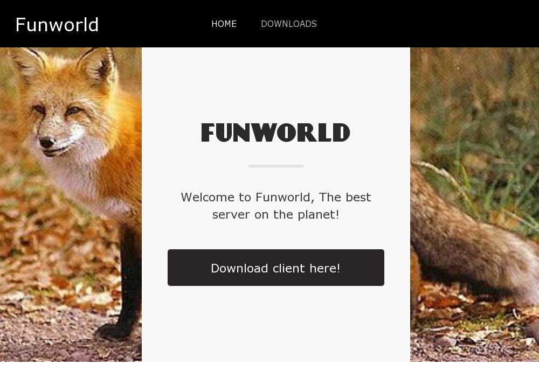Viewport: 539px width, 392px height.
Task: Click the Funworld site brand logo text
Action: (57, 25)
